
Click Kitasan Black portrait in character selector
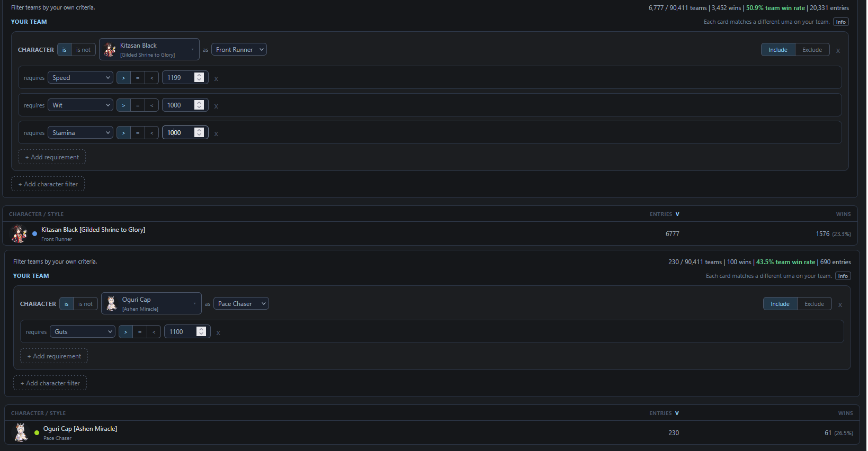pyautogui.click(x=110, y=50)
